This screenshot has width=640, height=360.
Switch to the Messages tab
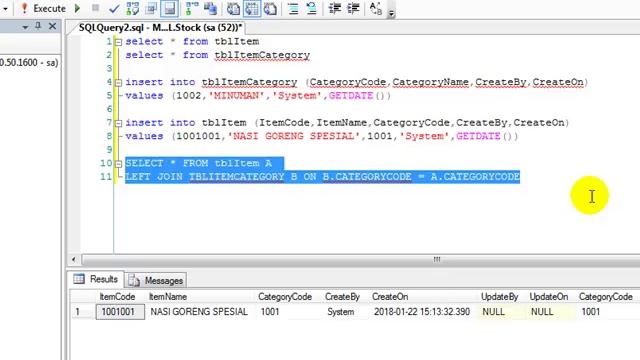point(156,280)
